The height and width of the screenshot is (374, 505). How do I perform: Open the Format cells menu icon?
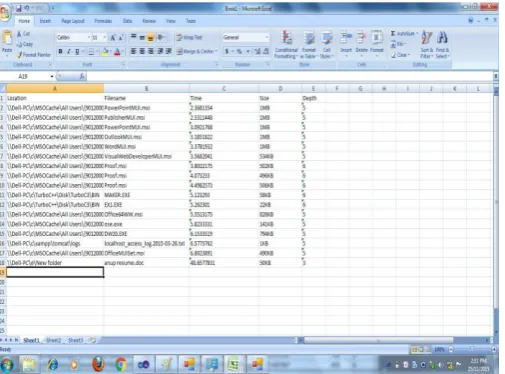[377, 37]
